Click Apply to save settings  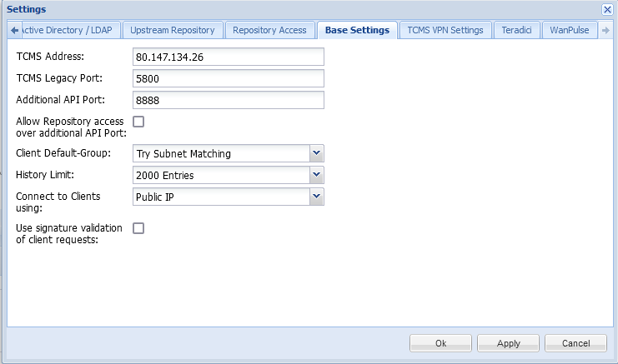pos(508,343)
